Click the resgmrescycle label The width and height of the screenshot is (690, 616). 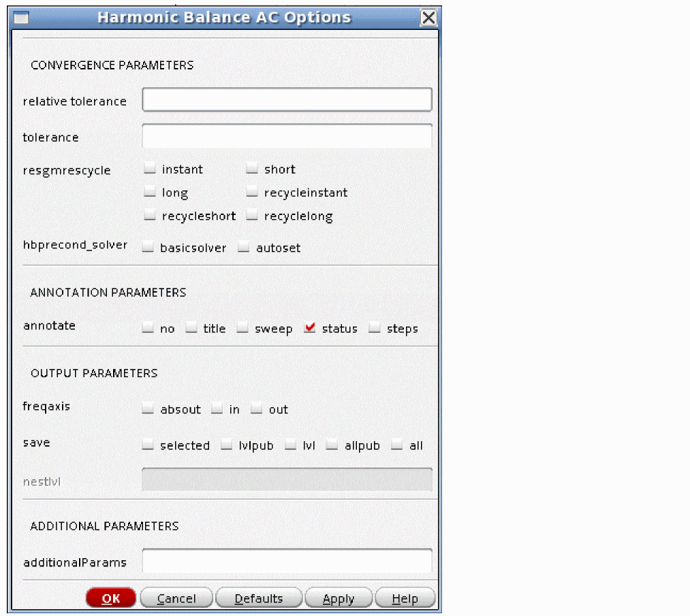67,170
